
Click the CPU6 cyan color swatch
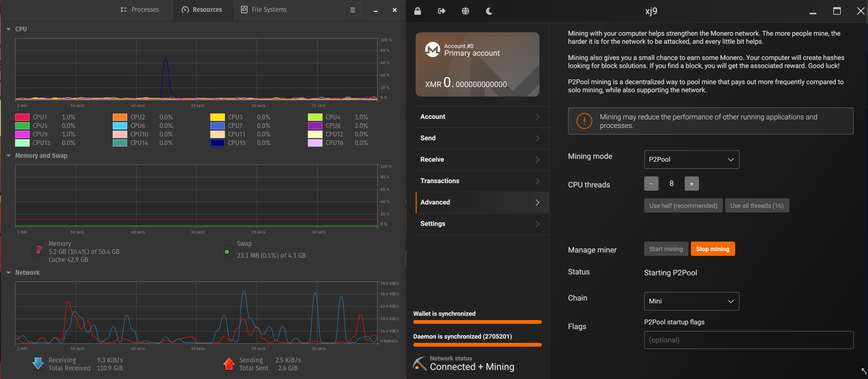coord(120,126)
